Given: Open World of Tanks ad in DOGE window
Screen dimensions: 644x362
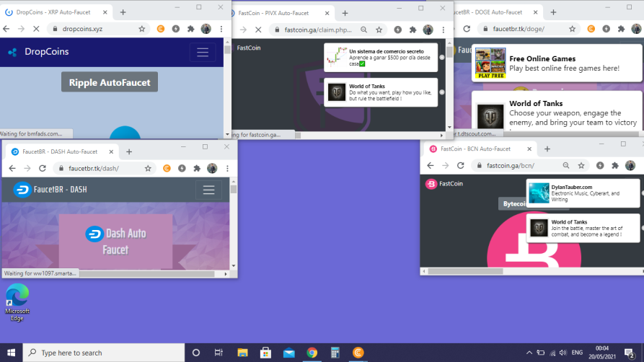Looking at the screenshot, I should pos(557,112).
